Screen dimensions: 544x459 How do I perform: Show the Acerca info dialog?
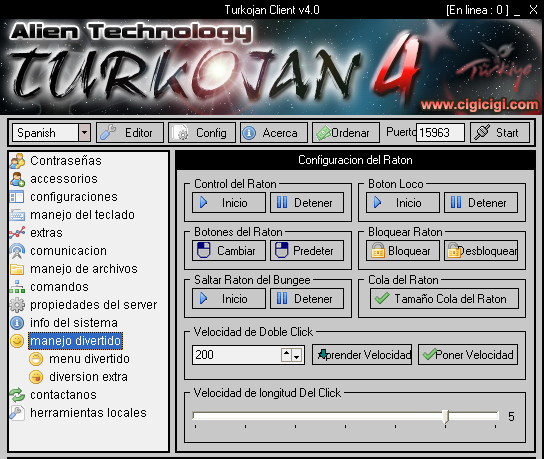coord(274,133)
